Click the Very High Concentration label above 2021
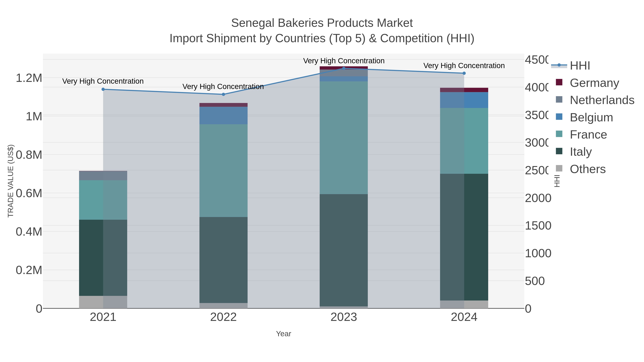 click(x=103, y=81)
